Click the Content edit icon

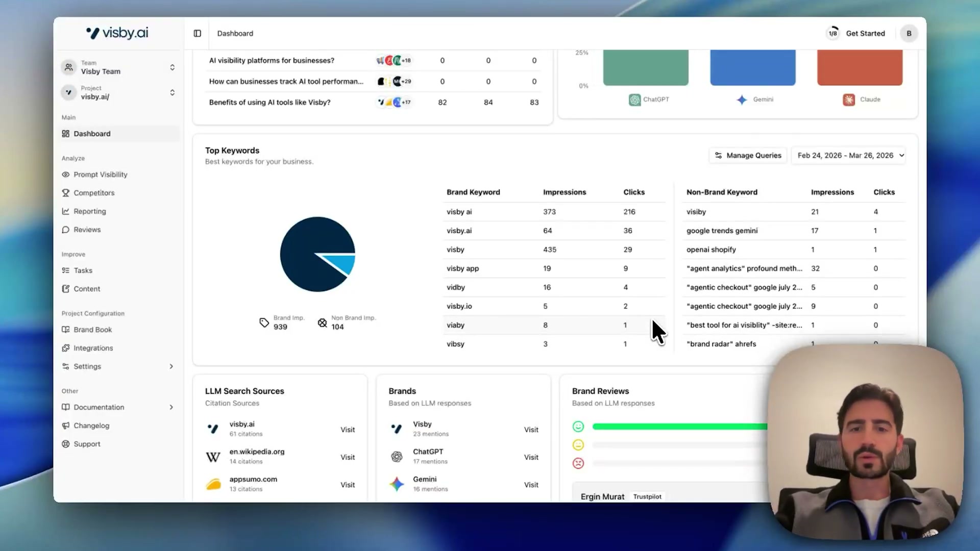pyautogui.click(x=65, y=289)
